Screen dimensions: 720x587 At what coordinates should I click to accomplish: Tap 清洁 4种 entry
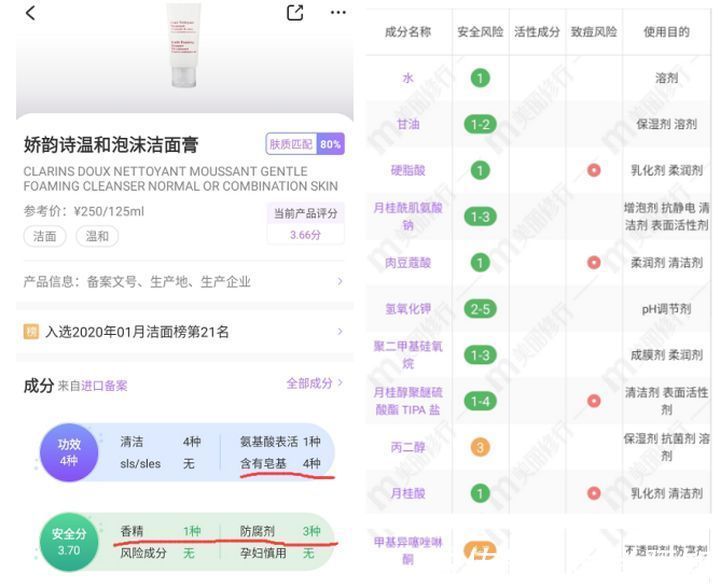[160, 442]
